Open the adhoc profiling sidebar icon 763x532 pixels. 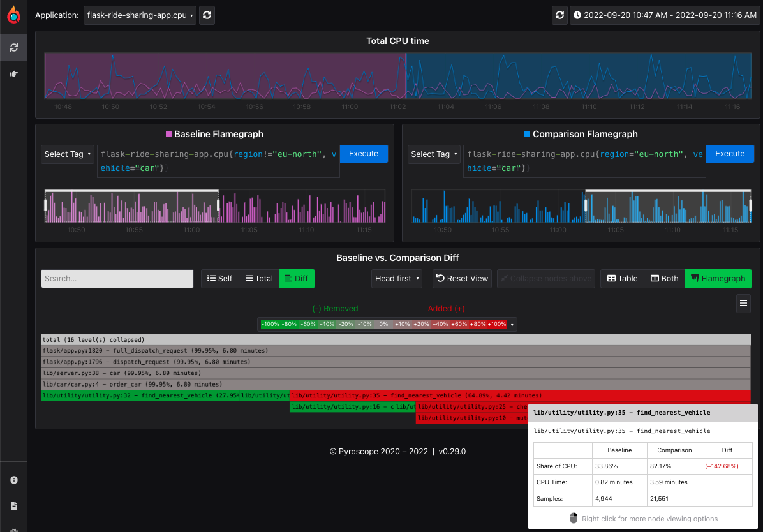pyautogui.click(x=13, y=74)
